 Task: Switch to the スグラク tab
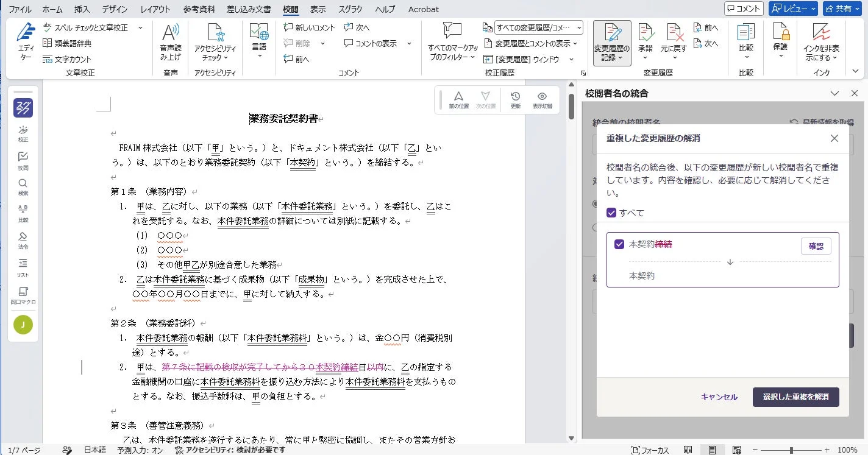point(350,9)
